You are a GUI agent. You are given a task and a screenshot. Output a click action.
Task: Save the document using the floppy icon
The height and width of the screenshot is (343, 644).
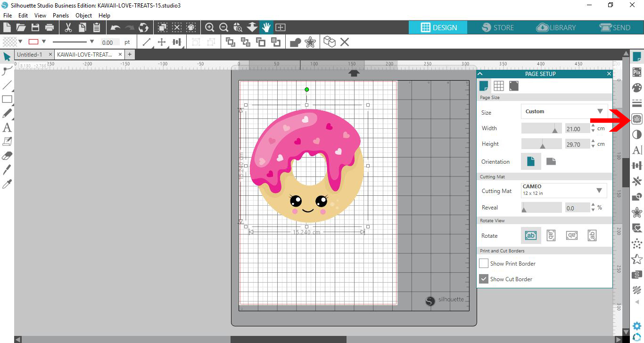35,27
